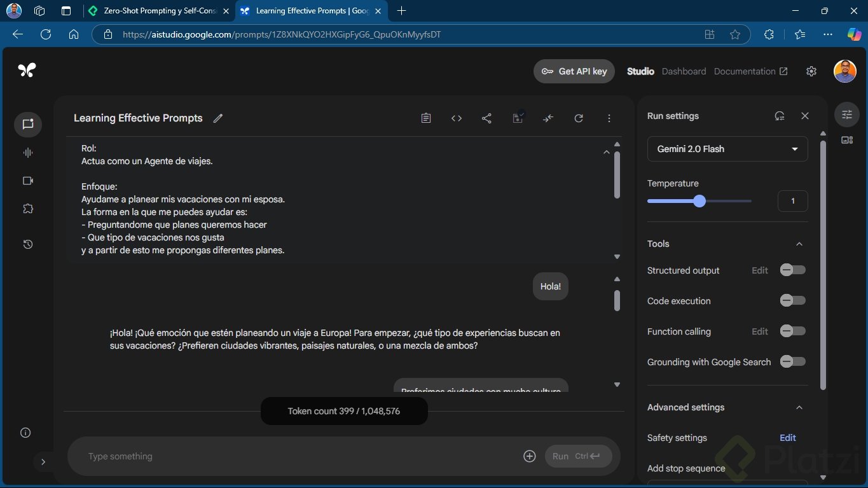The image size is (868, 488).
Task: Open Edge Settings and more menu
Action: pos(827,34)
